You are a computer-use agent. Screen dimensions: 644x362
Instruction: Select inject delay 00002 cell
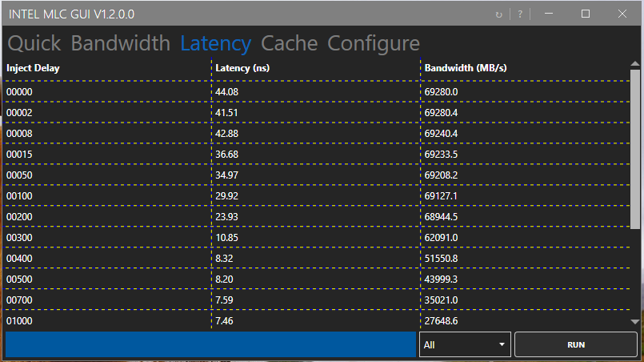19,113
